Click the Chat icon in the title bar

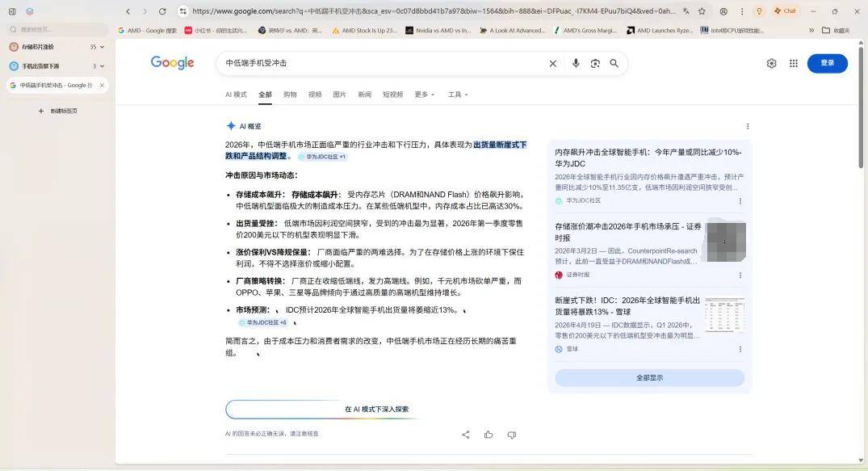784,11
